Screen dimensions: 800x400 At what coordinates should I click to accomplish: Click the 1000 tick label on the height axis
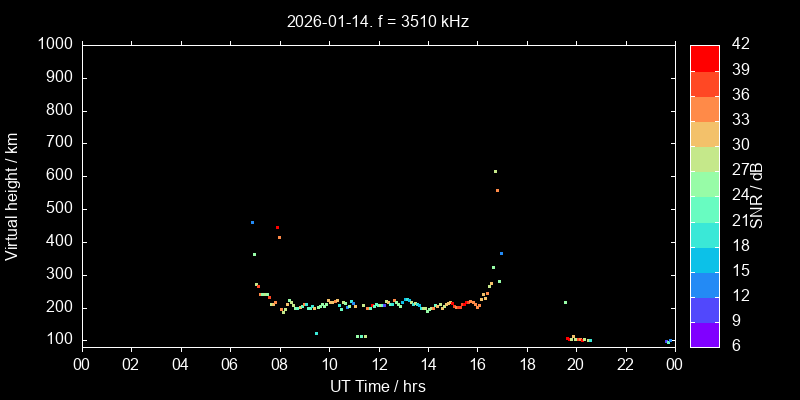point(53,44)
